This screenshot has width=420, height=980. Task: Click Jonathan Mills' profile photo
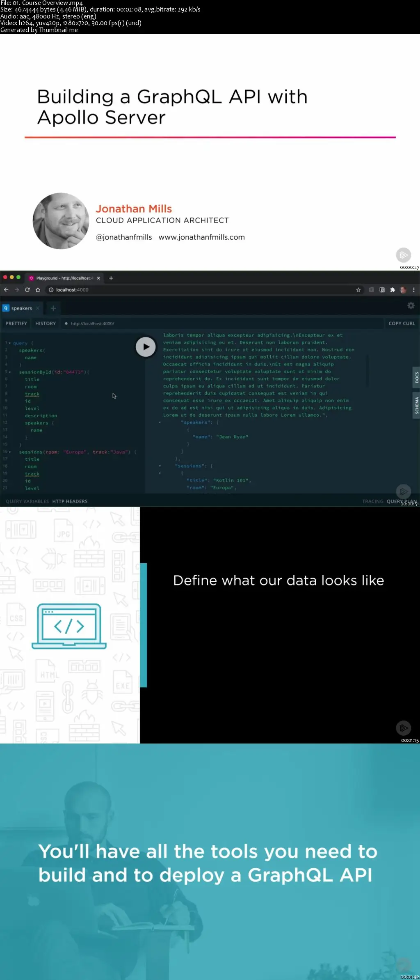pos(61,221)
